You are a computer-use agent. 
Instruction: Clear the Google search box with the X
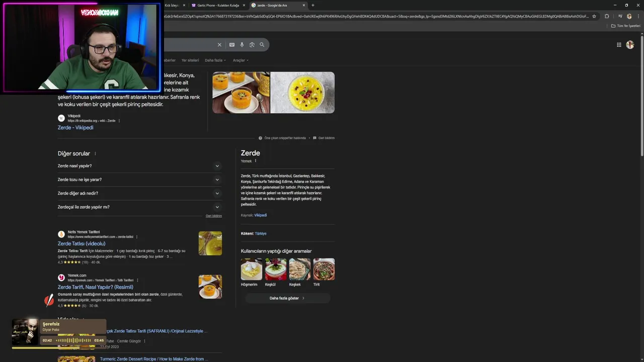[x=219, y=45]
